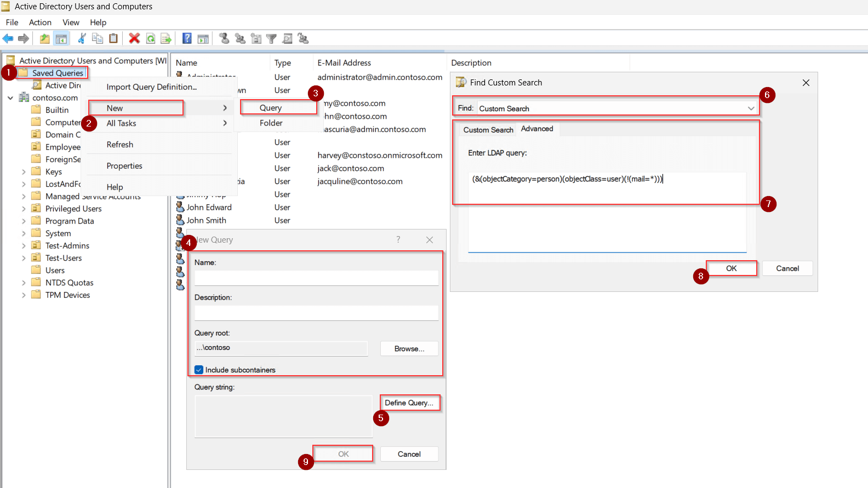Click the Cut scissors toolbar icon
The height and width of the screenshot is (488, 868).
click(82, 38)
